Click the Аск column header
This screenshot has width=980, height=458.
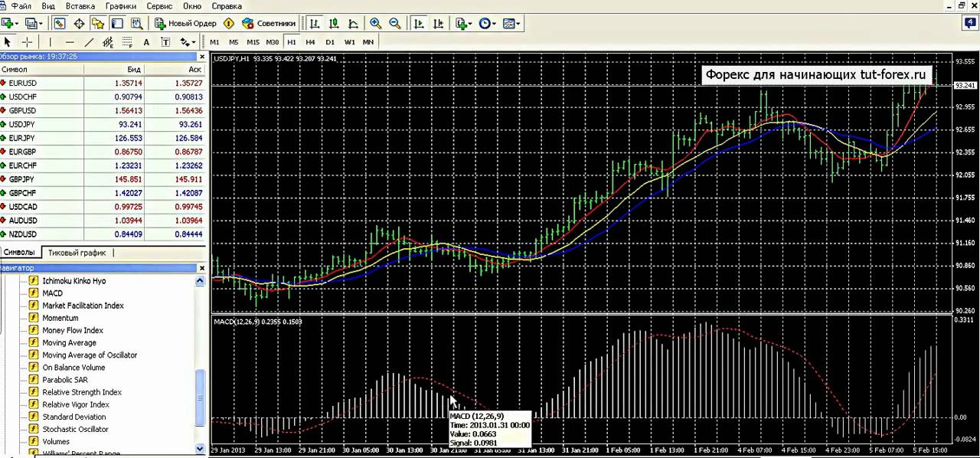pos(175,69)
